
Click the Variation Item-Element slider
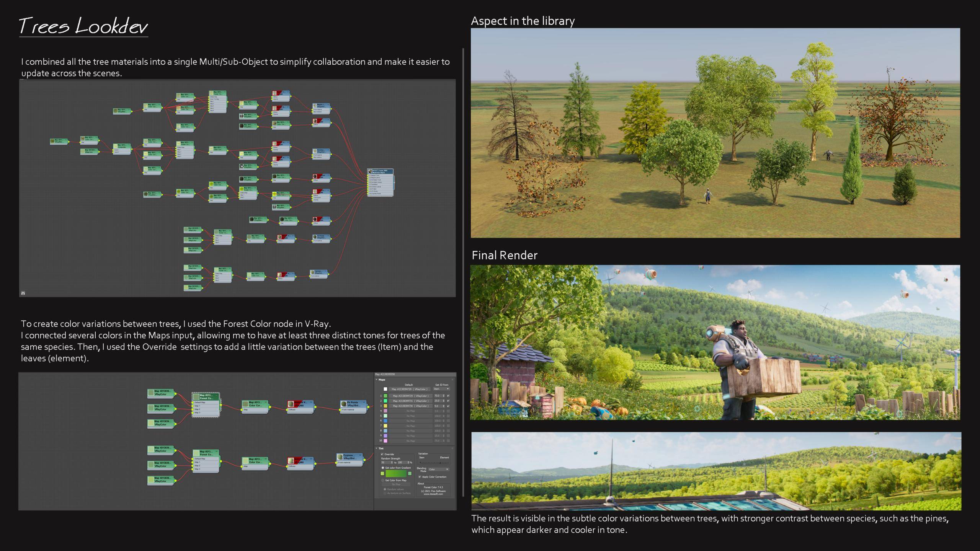pyautogui.click(x=434, y=463)
